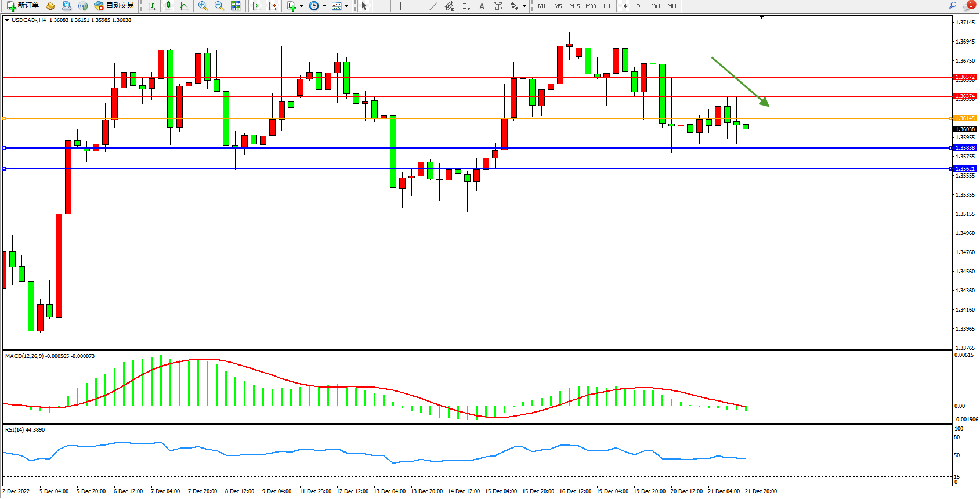Switch to the D1 timeframe
Viewport: 980px width, 499px height.
click(x=639, y=6)
